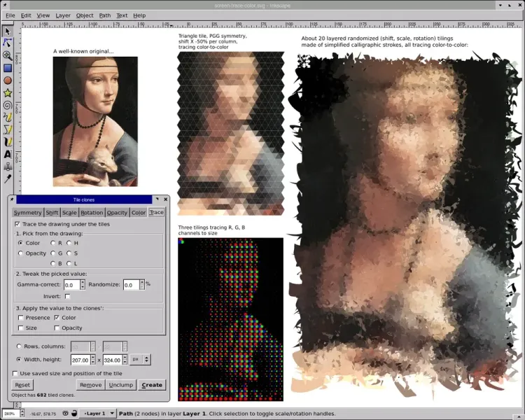Select the Ellipse tool

click(8, 80)
